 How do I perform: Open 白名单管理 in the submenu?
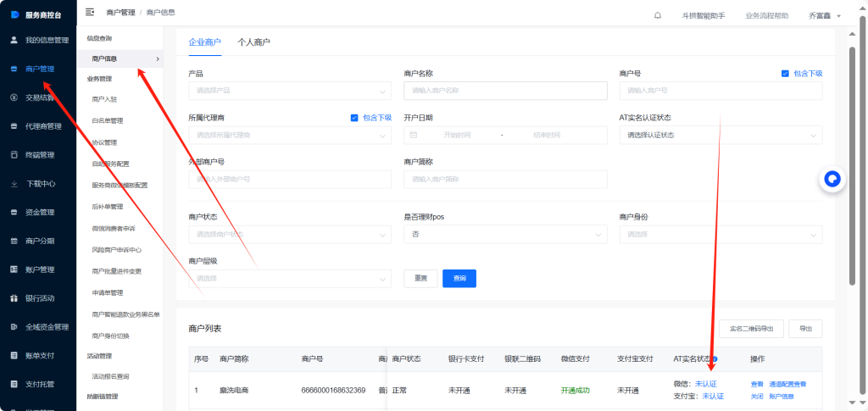click(108, 121)
